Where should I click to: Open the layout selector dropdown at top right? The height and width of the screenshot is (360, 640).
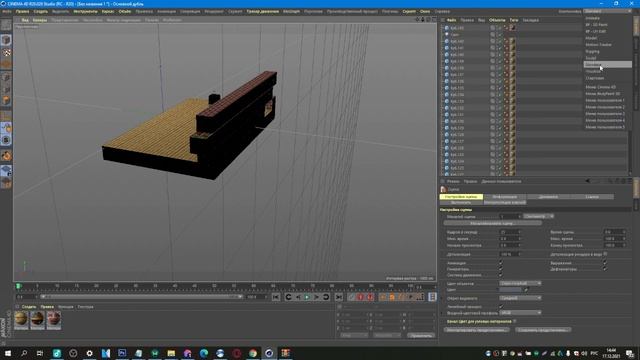[x=607, y=11]
